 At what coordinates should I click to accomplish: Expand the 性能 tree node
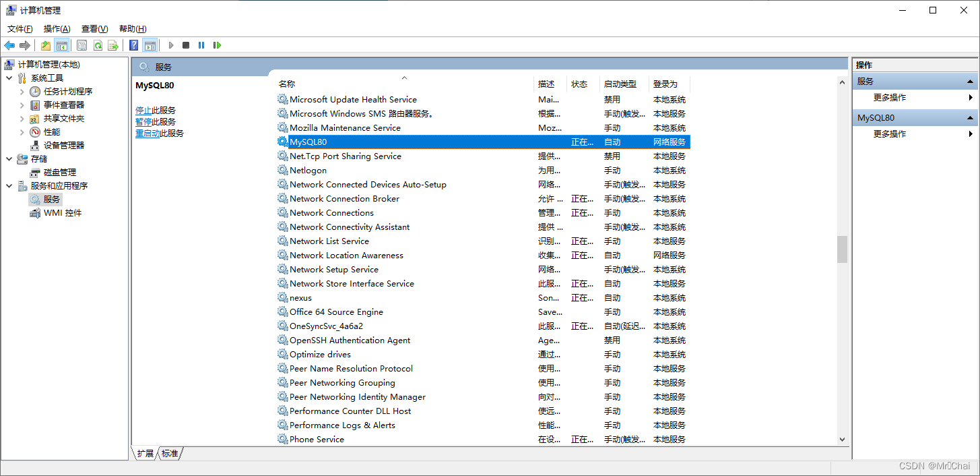(22, 131)
